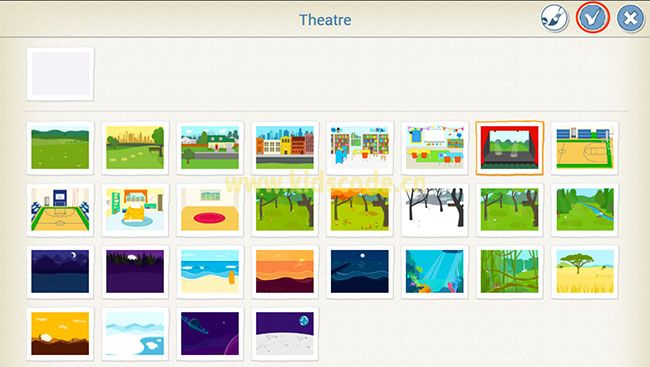Screen dimensions: 650x367
Task: Pick the library bookshelves background
Action: [x=360, y=148]
